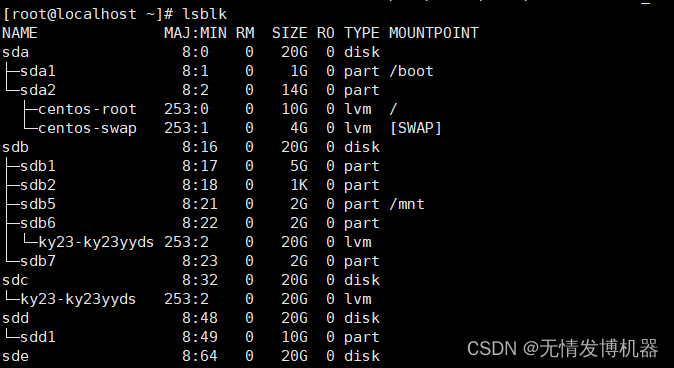Click the 8:23 device number
Image resolution: width=674 pixels, height=368 pixels.
(x=200, y=261)
